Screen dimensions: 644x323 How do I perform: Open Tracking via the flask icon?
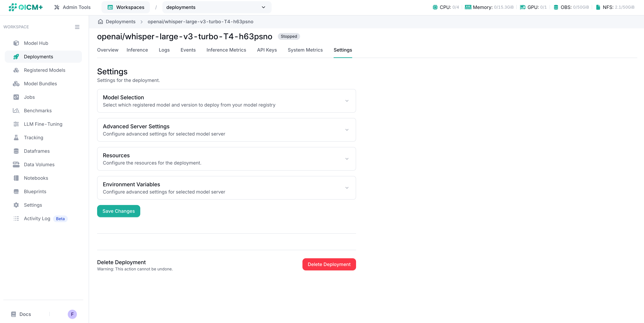click(x=16, y=137)
